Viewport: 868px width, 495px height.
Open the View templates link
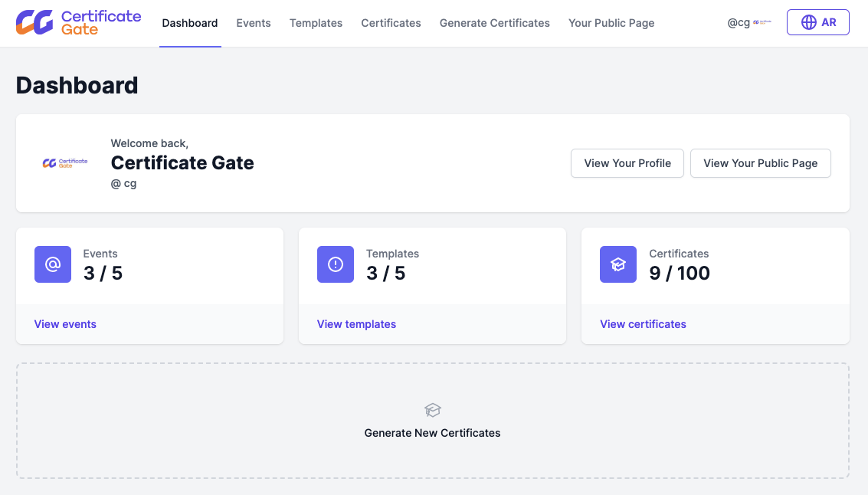point(356,324)
